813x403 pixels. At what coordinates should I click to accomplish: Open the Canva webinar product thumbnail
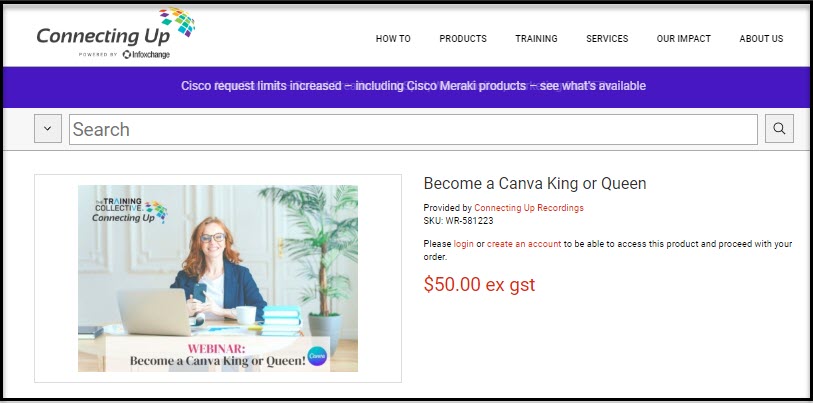218,279
